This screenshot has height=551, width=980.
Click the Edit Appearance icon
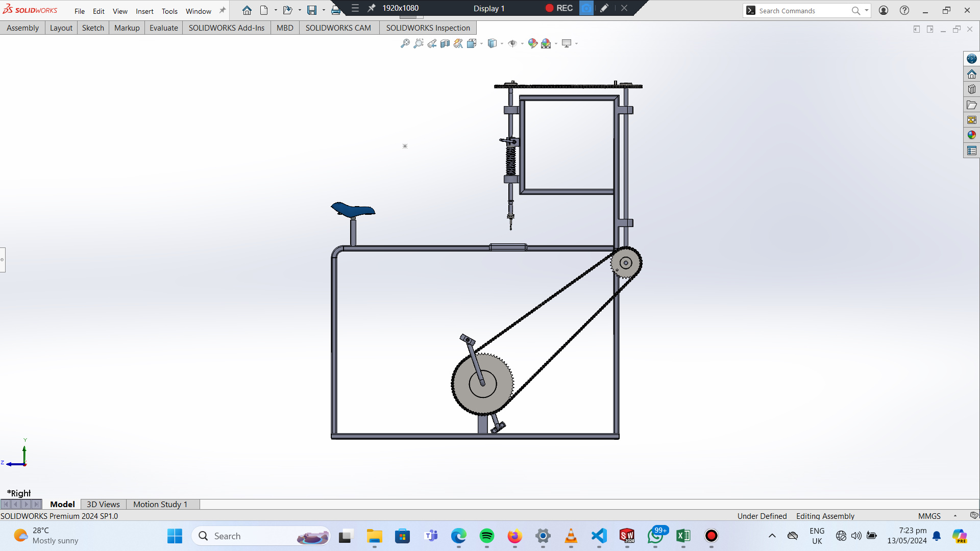point(532,43)
